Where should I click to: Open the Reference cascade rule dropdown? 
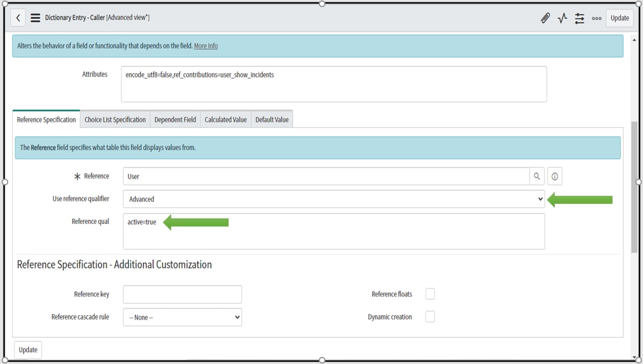[x=182, y=317]
